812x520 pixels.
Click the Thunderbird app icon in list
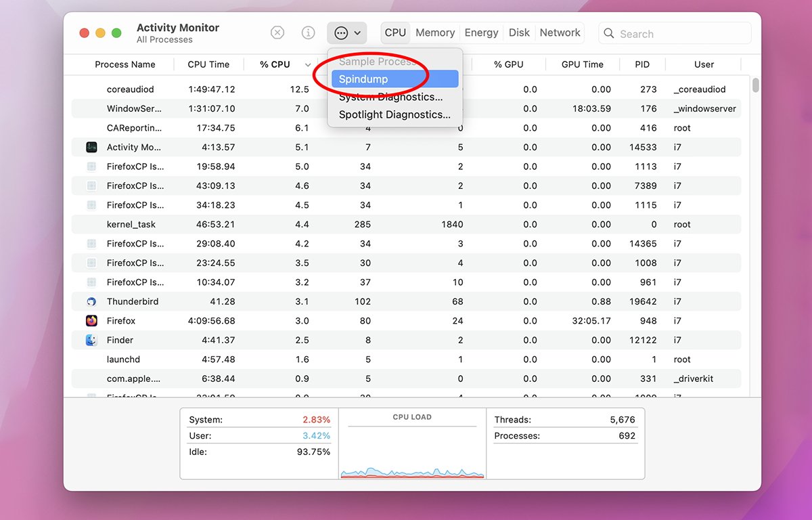(x=91, y=301)
